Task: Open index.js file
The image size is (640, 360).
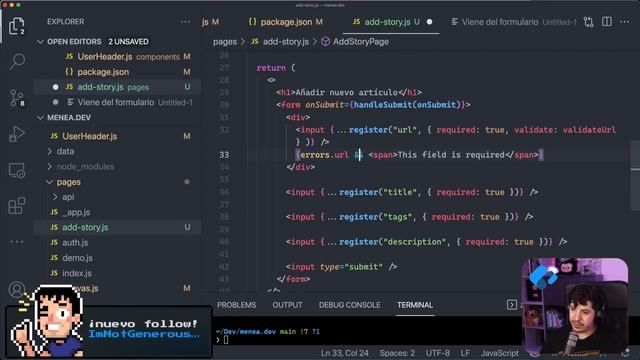Action: [x=118, y=273]
